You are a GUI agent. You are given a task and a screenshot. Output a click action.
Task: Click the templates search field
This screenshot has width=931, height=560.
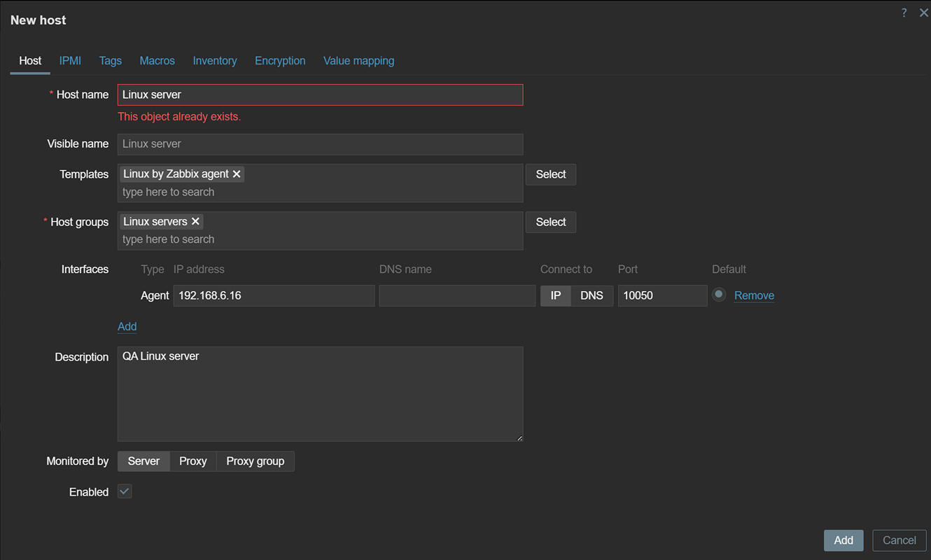coord(320,192)
